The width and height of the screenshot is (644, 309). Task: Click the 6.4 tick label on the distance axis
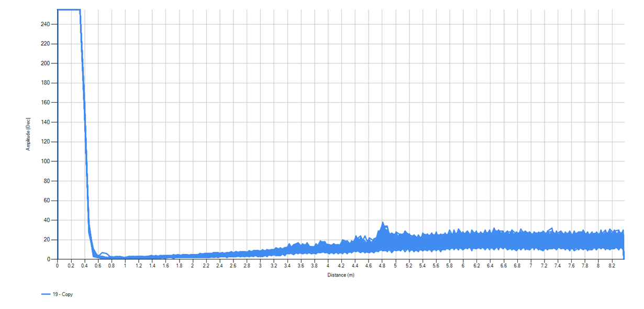[x=490, y=266]
